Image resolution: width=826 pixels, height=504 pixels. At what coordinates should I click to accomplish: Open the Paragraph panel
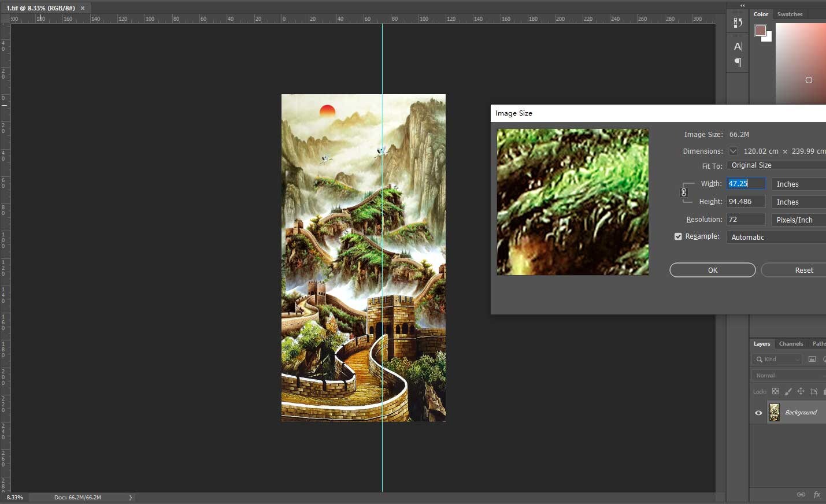click(737, 62)
